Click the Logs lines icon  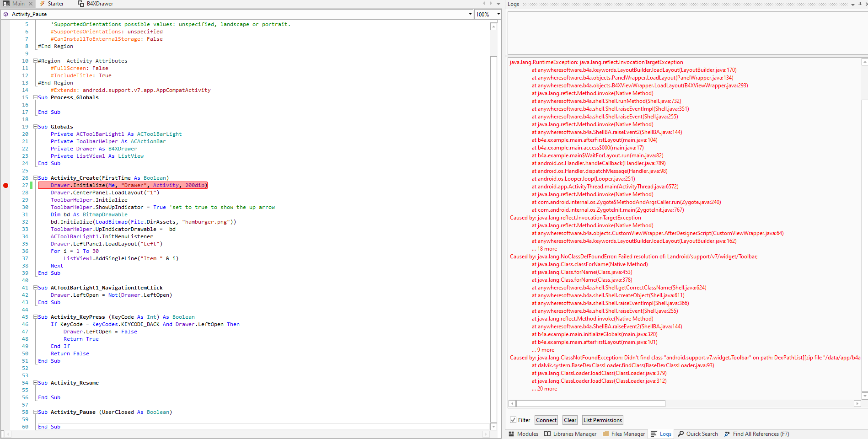tap(654, 434)
